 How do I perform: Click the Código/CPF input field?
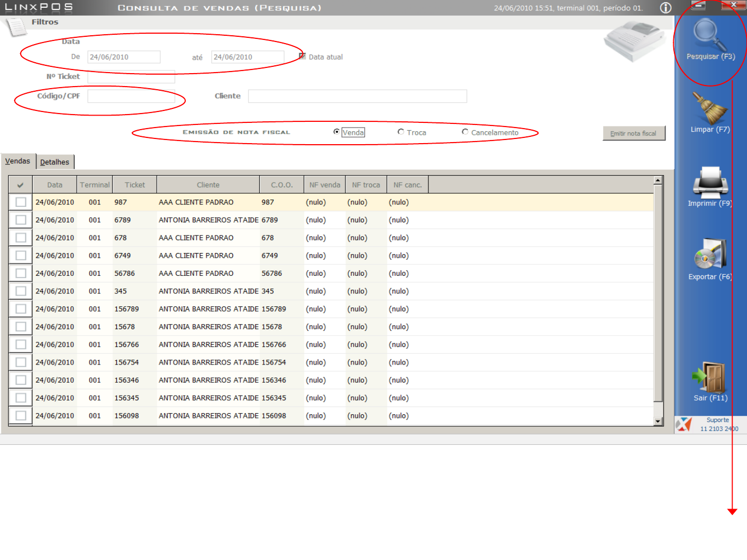tap(131, 96)
